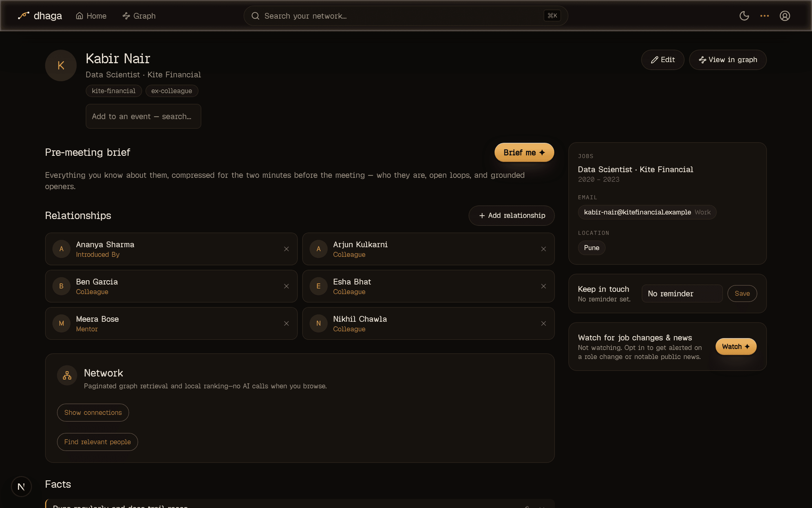Open the user account icon

click(785, 16)
